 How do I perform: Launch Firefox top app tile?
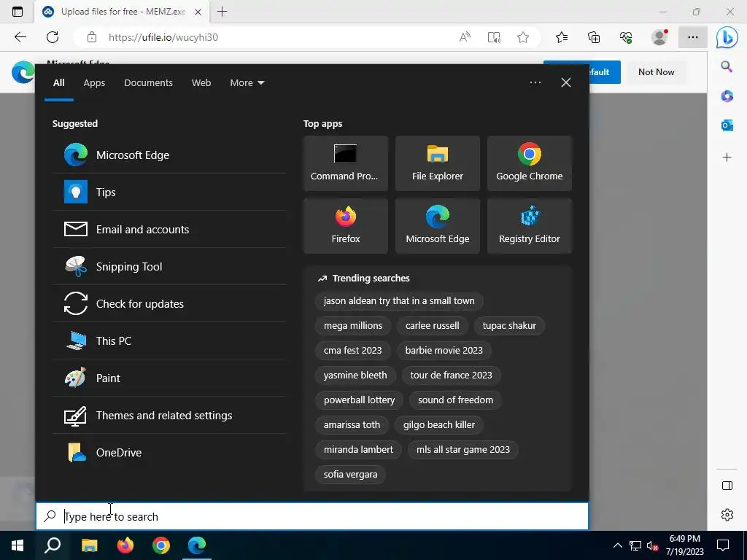(345, 226)
